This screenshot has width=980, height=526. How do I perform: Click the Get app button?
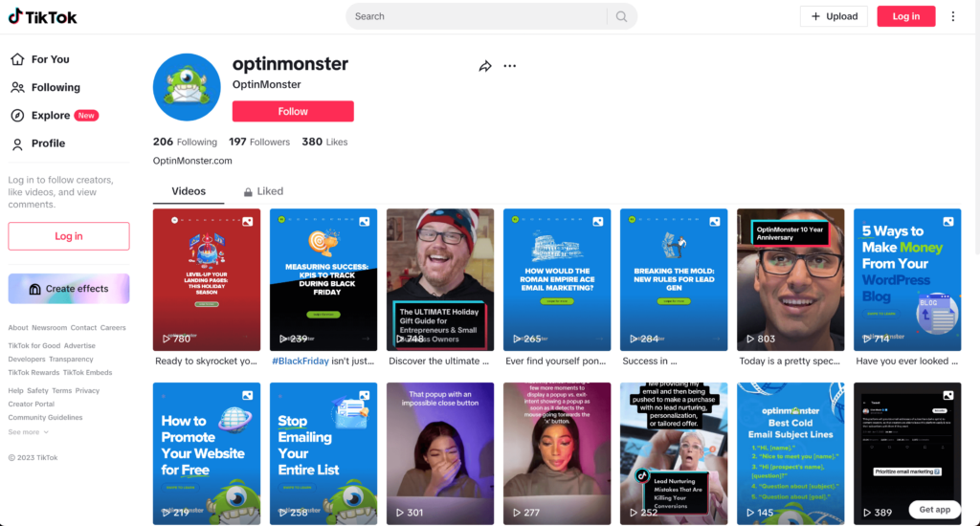pyautogui.click(x=934, y=510)
